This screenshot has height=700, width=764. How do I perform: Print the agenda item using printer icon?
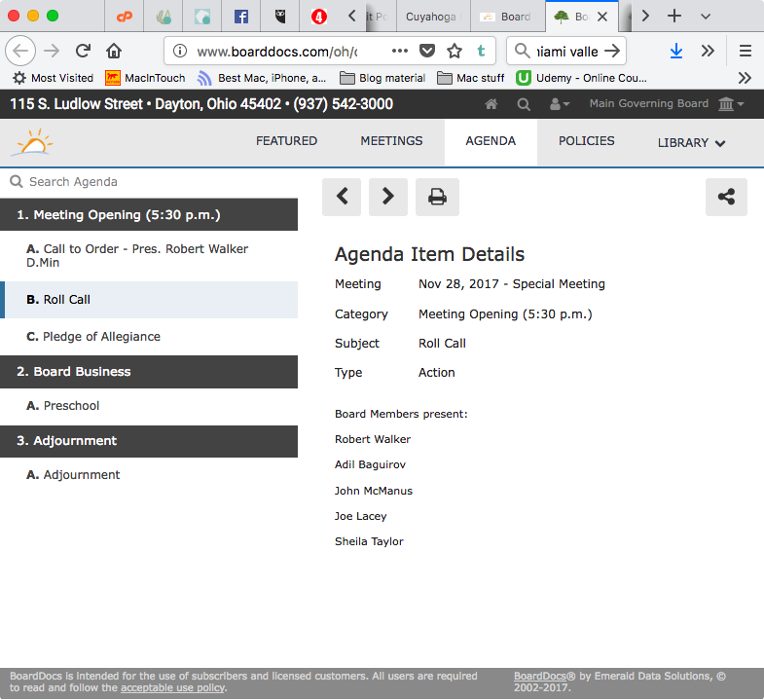(x=437, y=197)
